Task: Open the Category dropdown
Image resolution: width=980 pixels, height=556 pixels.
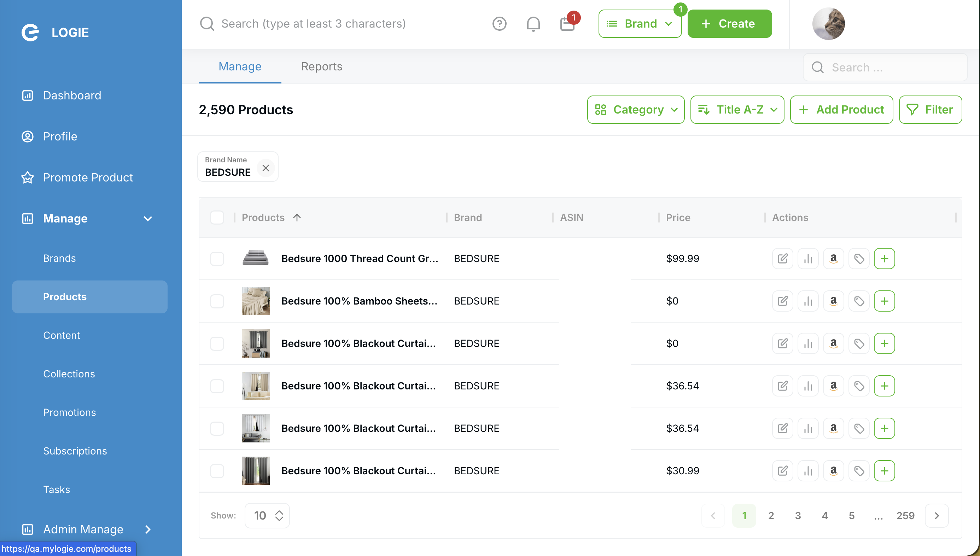Action: (x=636, y=110)
